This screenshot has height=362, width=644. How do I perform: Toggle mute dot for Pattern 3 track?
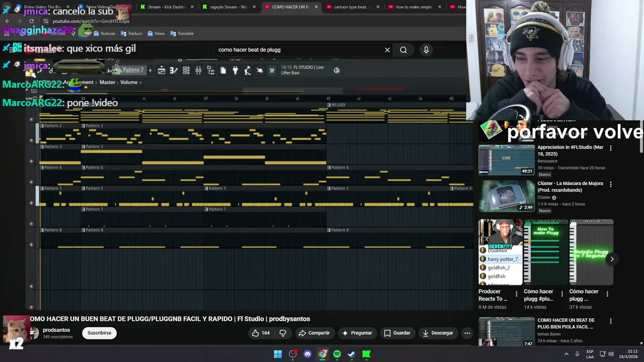[x=31, y=161]
